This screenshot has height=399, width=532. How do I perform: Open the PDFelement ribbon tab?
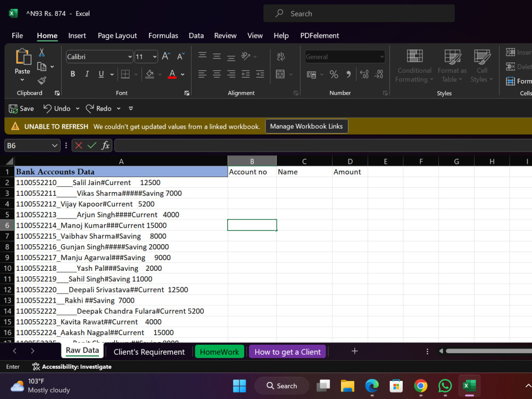pos(320,36)
